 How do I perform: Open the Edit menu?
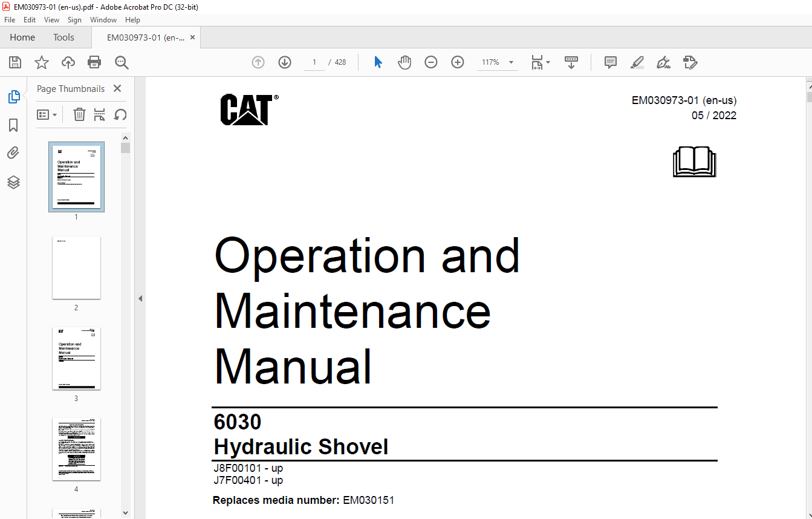pos(30,20)
